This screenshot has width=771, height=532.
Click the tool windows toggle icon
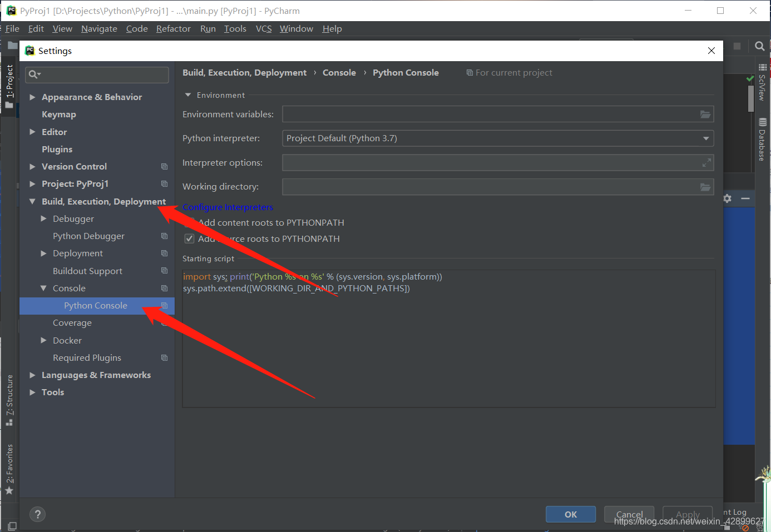[12, 526]
